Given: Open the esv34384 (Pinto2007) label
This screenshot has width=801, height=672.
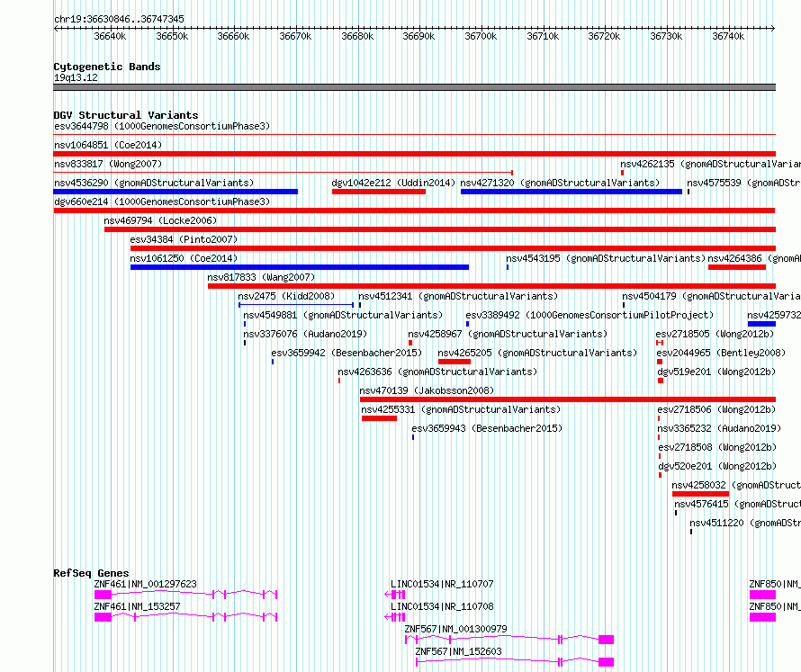Looking at the screenshot, I should [184, 239].
